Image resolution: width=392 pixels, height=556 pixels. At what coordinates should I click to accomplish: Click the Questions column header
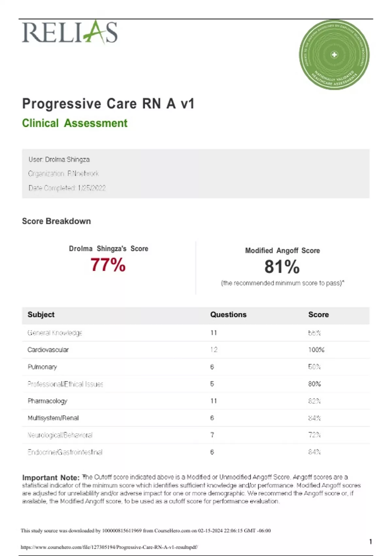point(228,315)
